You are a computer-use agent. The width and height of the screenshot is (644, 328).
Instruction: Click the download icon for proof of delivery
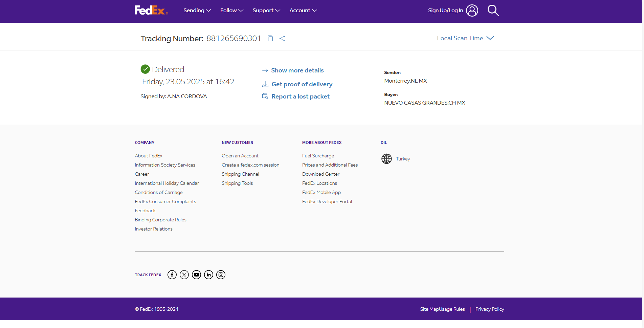(x=265, y=84)
